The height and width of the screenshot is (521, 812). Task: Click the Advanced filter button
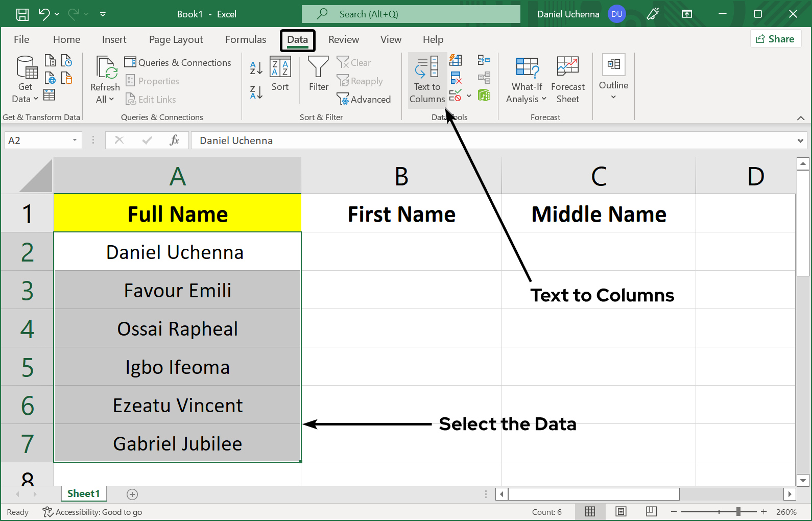(x=364, y=100)
